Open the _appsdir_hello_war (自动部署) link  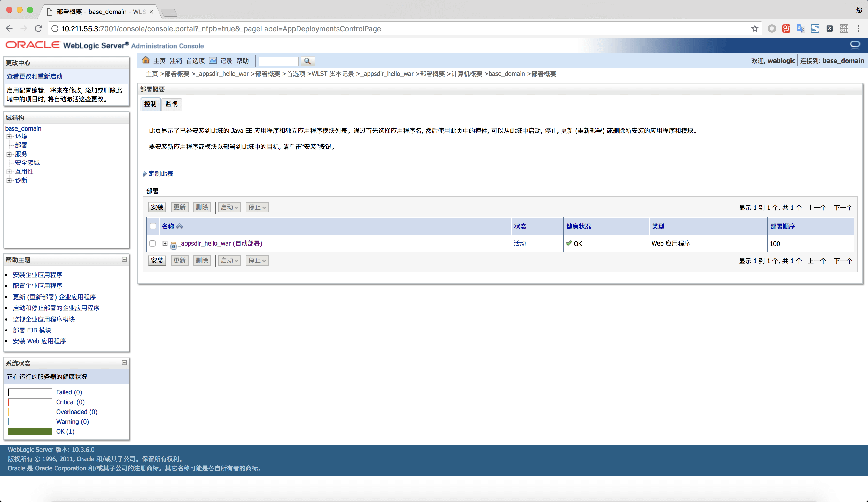click(220, 244)
